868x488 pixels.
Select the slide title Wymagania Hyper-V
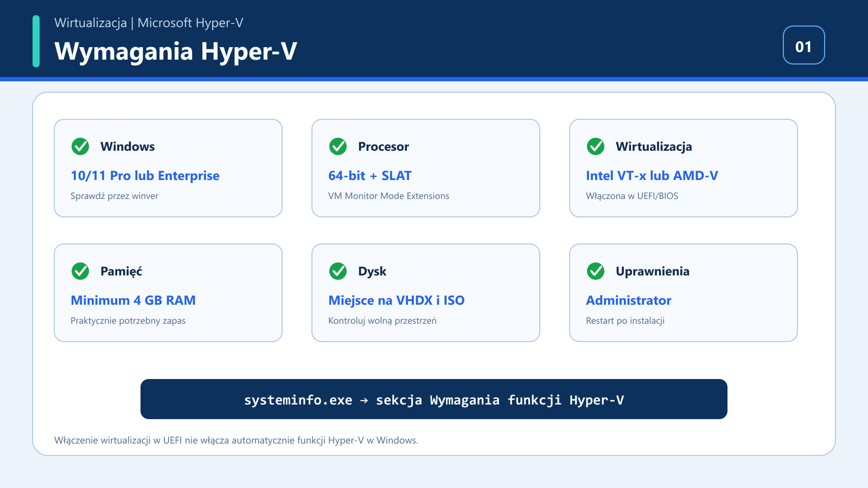tap(176, 52)
